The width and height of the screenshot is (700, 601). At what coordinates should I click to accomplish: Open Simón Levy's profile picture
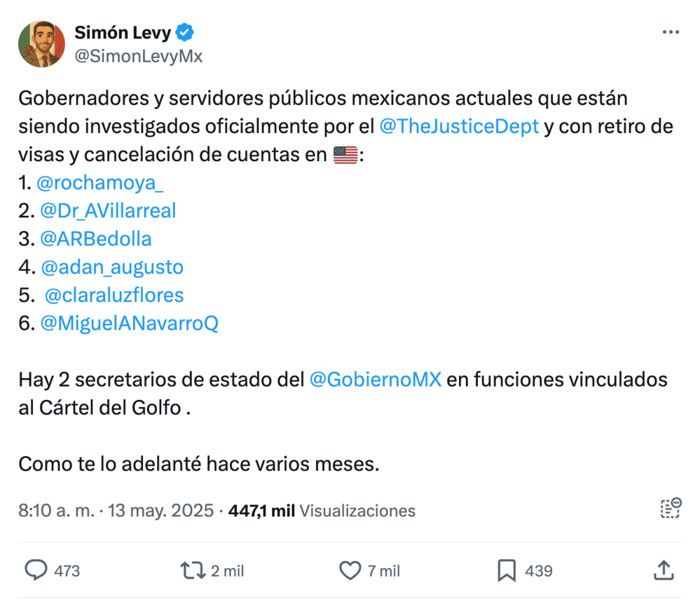(42, 44)
